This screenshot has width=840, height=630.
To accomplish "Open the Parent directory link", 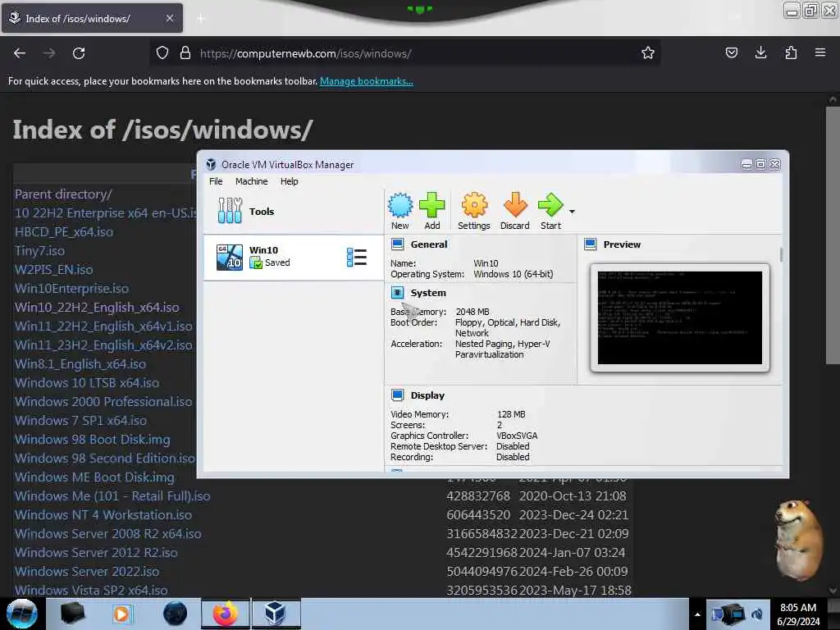I will point(63,194).
